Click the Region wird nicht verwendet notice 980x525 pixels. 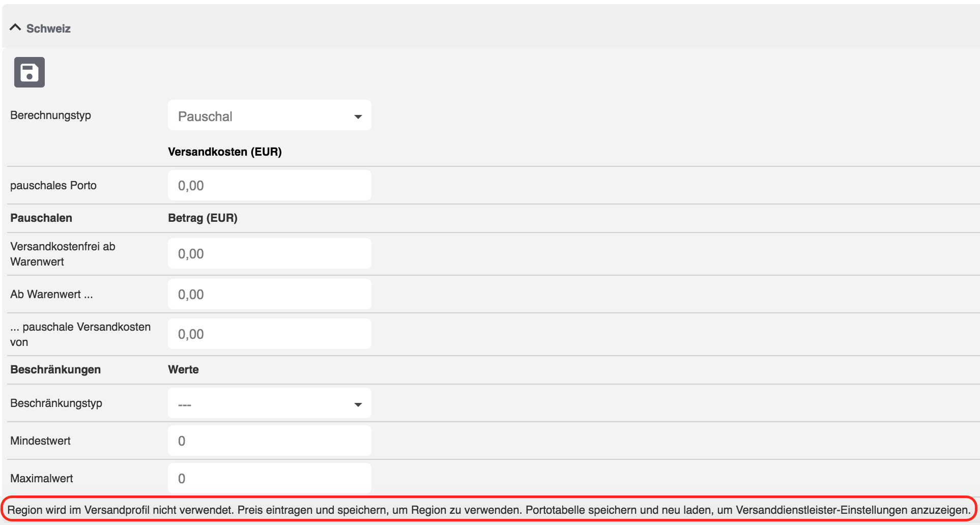(x=488, y=510)
